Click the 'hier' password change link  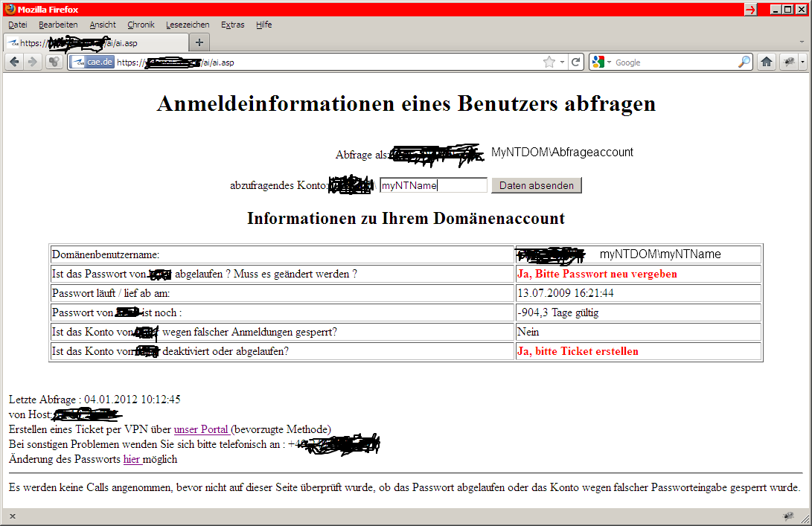(132, 459)
